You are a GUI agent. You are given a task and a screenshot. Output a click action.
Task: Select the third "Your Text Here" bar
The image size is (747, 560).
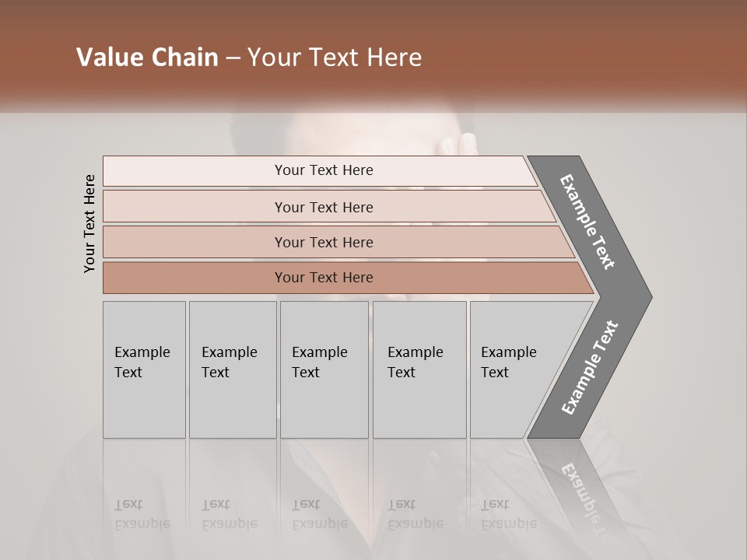pos(323,242)
